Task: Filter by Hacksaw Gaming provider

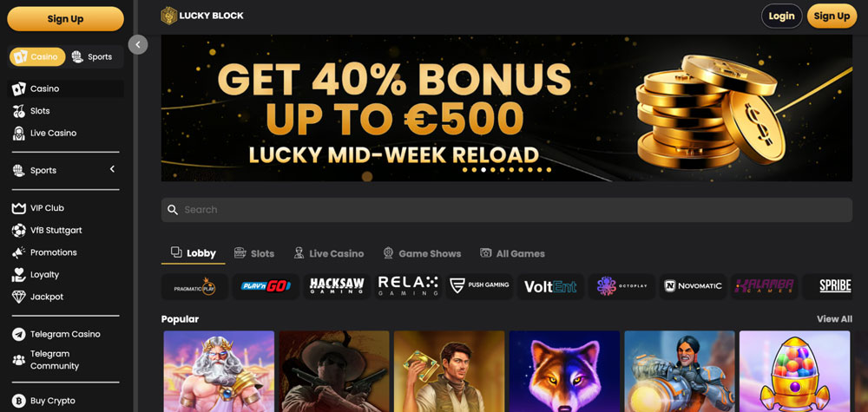Action: point(337,286)
